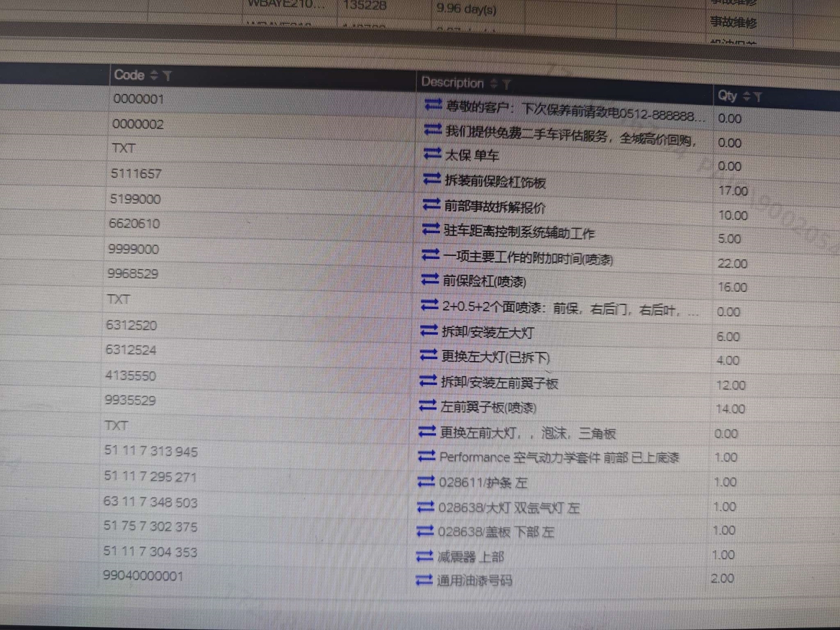Select part number 51 11 7 304 353
This screenshot has height=630, width=840.
[150, 552]
